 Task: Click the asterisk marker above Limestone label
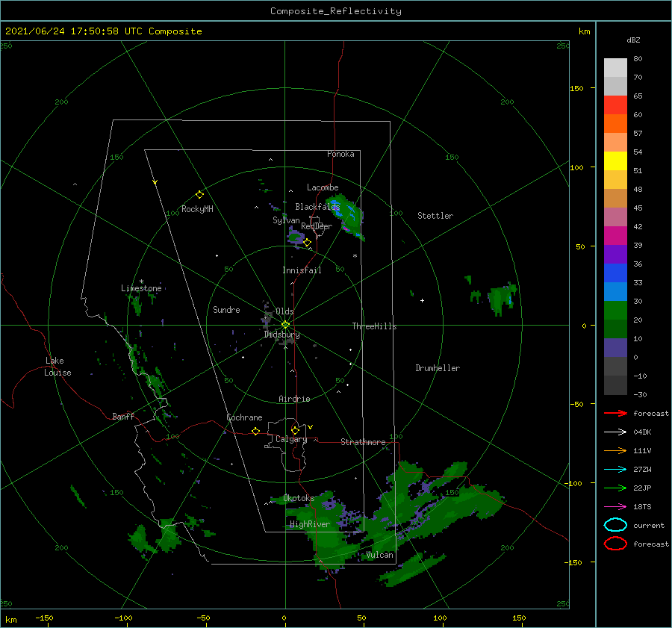pos(141,282)
